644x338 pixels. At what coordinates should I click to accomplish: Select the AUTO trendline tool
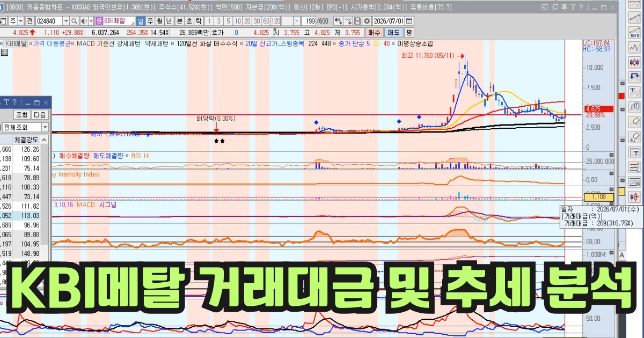point(635,31)
